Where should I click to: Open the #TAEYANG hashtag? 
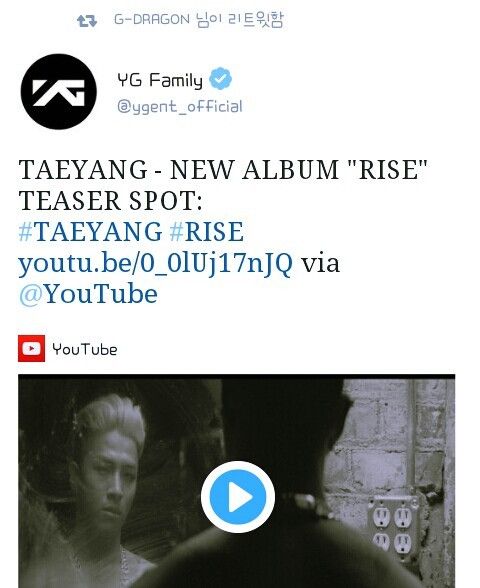click(x=90, y=231)
